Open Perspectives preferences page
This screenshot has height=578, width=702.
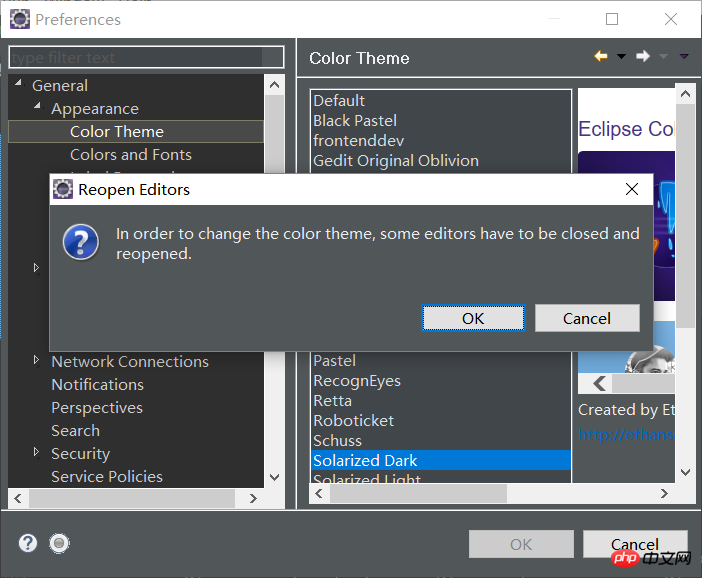click(x=97, y=408)
